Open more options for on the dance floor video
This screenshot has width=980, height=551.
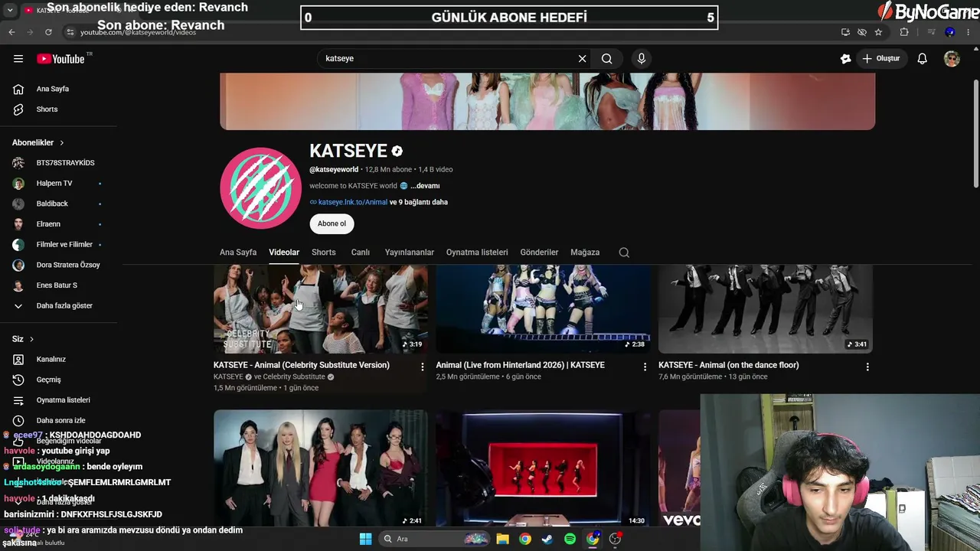point(867,367)
